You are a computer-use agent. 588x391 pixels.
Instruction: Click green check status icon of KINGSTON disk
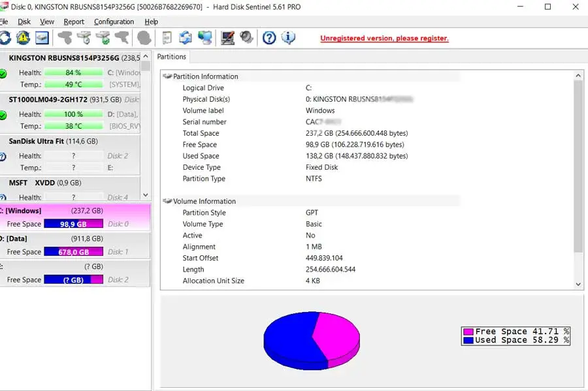3,73
